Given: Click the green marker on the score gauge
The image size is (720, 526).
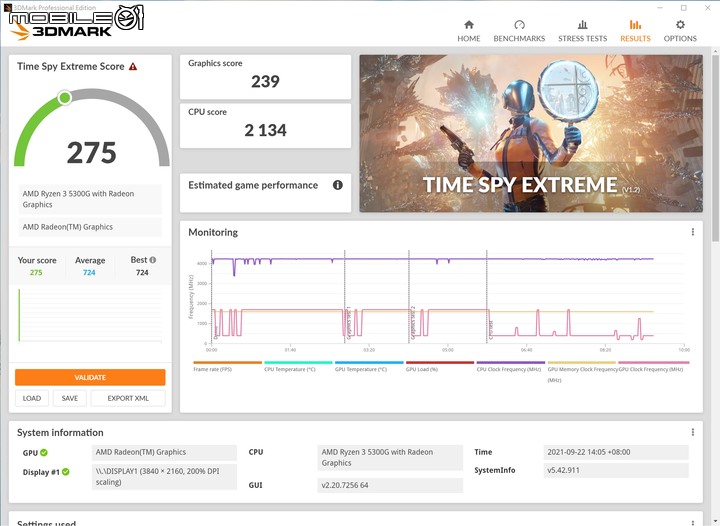Looking at the screenshot, I should click(x=65, y=97).
